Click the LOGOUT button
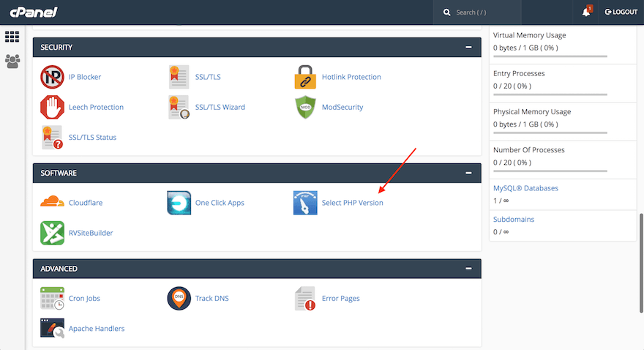The image size is (644, 350). click(x=621, y=12)
